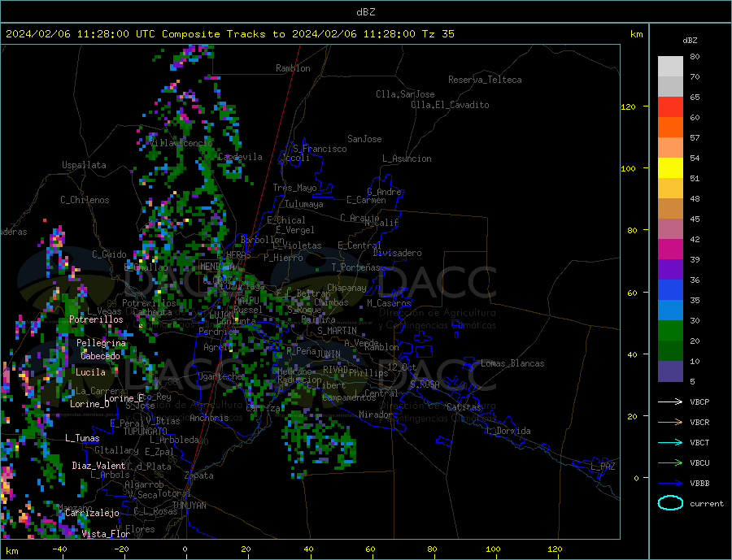Click the -40 mark on horizontal axis
Screen dimensions: 732x560
[x=59, y=549]
